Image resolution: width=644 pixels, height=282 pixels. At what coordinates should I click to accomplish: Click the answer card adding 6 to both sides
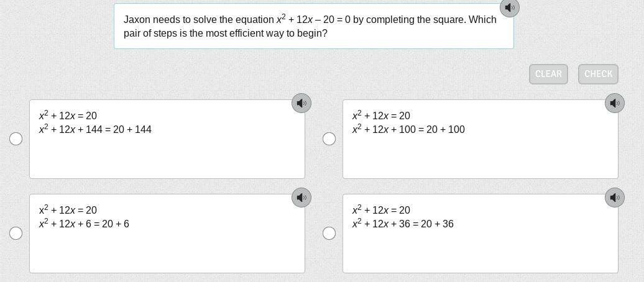pos(167,248)
